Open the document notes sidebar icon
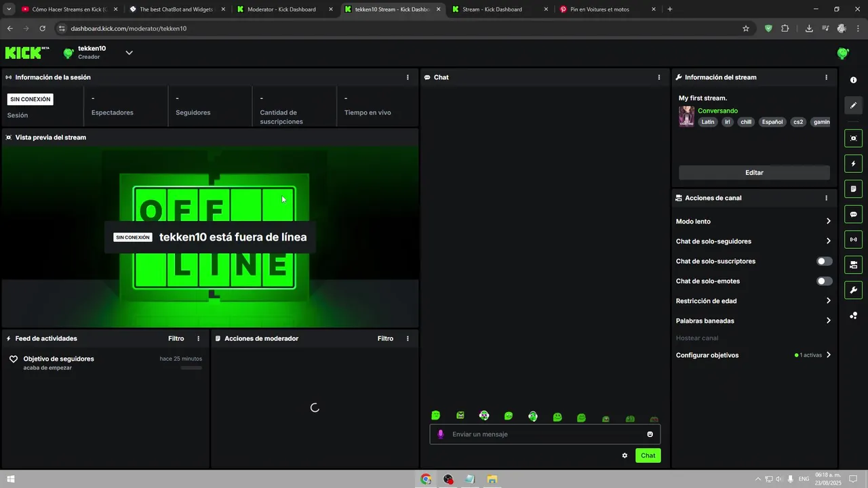This screenshot has height=488, width=868. pyautogui.click(x=853, y=188)
